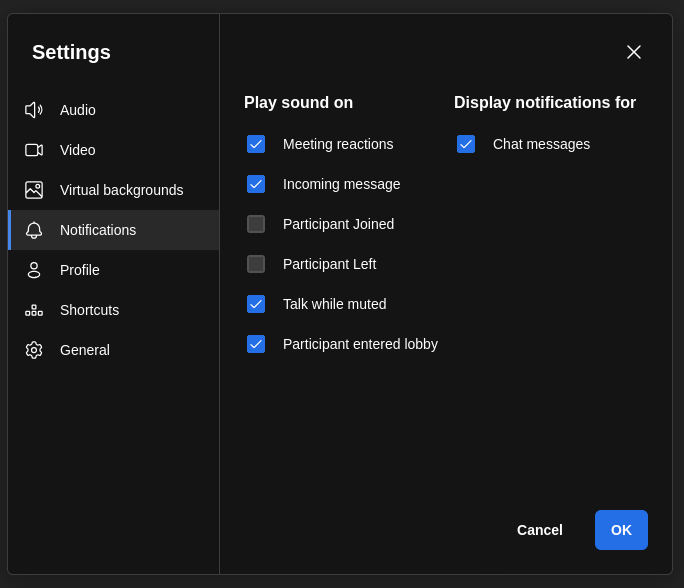Screen dimensions: 684x588
Task: Enable Participant Left sound checkbox
Action: click(256, 264)
